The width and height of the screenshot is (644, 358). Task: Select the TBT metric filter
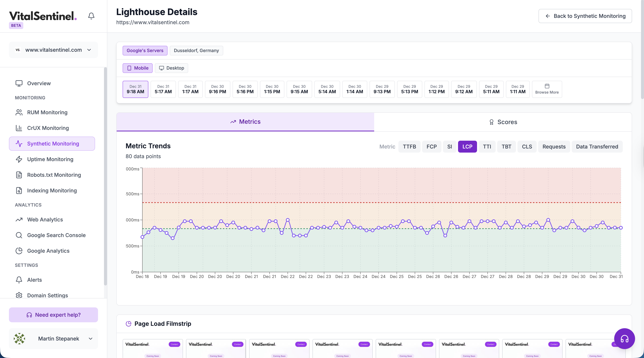506,147
